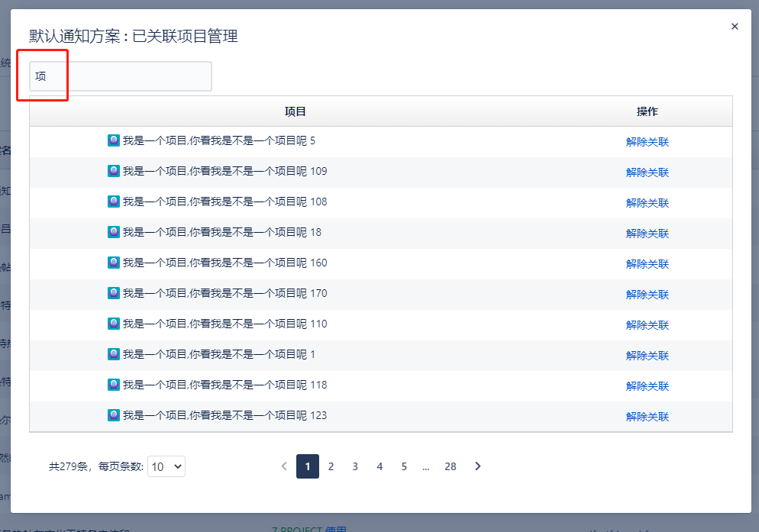Click icon next to project 170
759x532 pixels.
click(114, 293)
